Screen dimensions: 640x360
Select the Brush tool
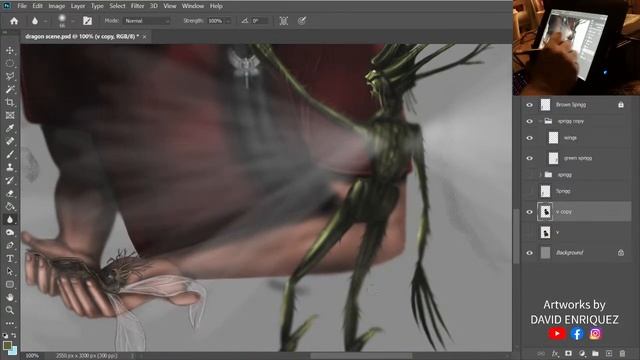click(x=10, y=154)
